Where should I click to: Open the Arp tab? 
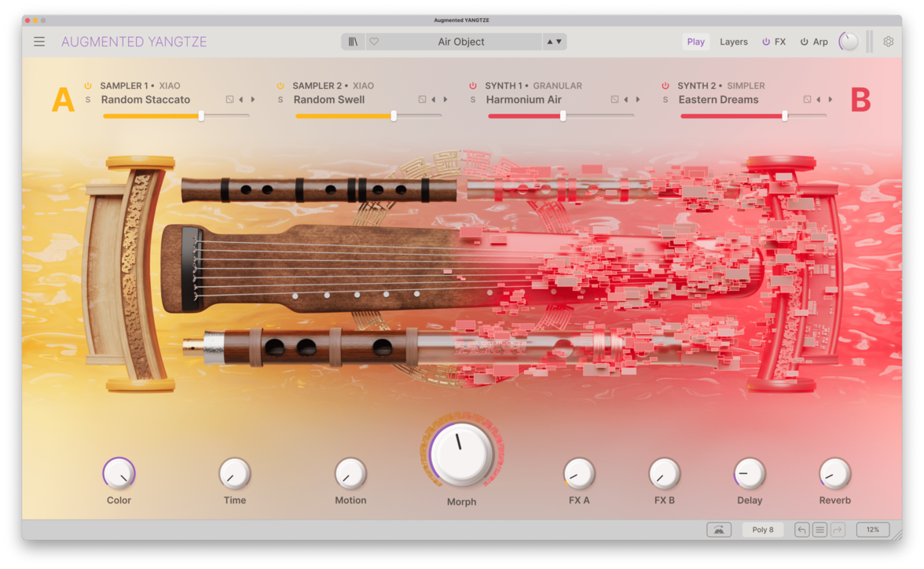pos(820,42)
